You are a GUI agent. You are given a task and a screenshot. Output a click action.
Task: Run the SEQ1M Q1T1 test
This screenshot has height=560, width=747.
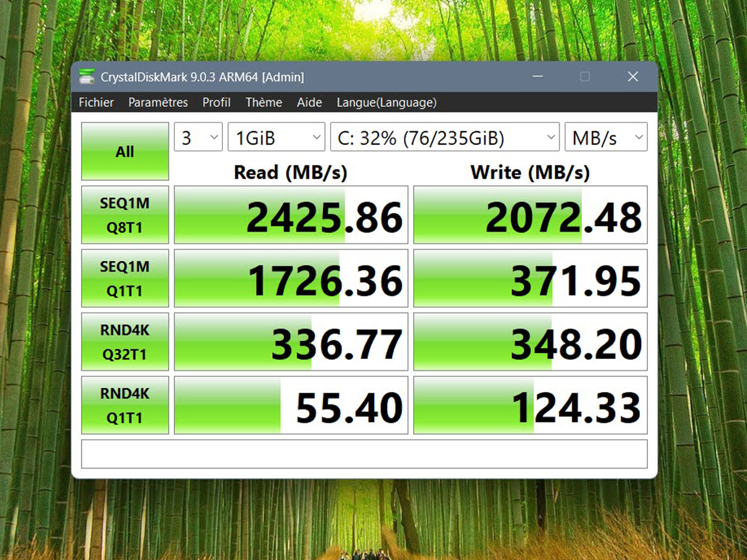[x=125, y=278]
